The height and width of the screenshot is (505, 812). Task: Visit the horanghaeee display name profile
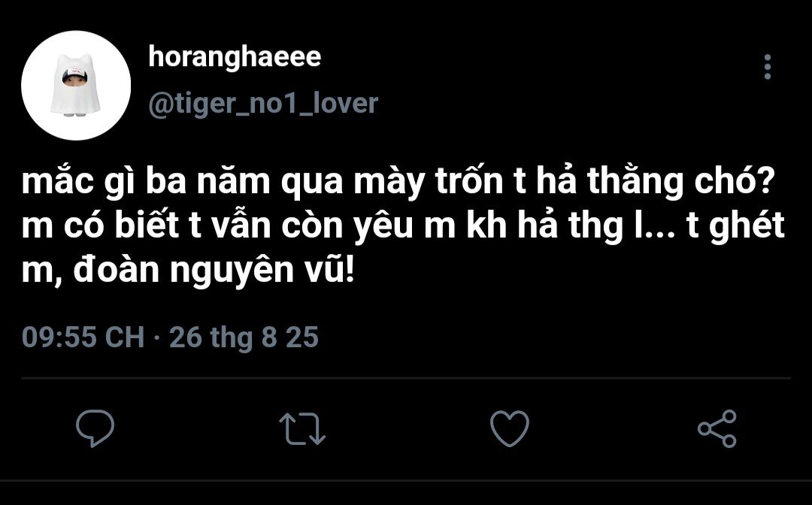[x=235, y=58]
